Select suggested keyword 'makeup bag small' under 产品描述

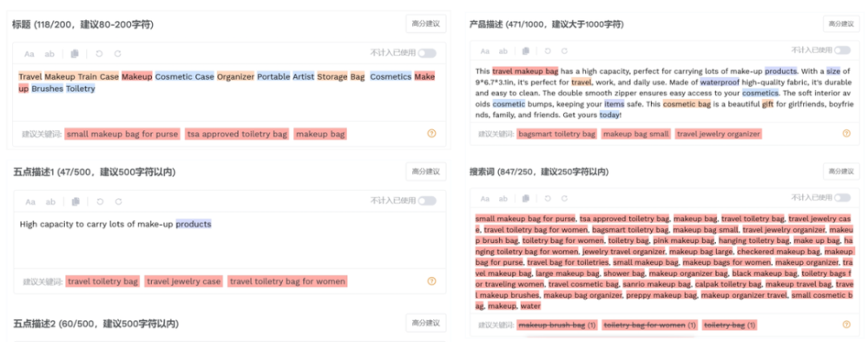[x=636, y=134]
